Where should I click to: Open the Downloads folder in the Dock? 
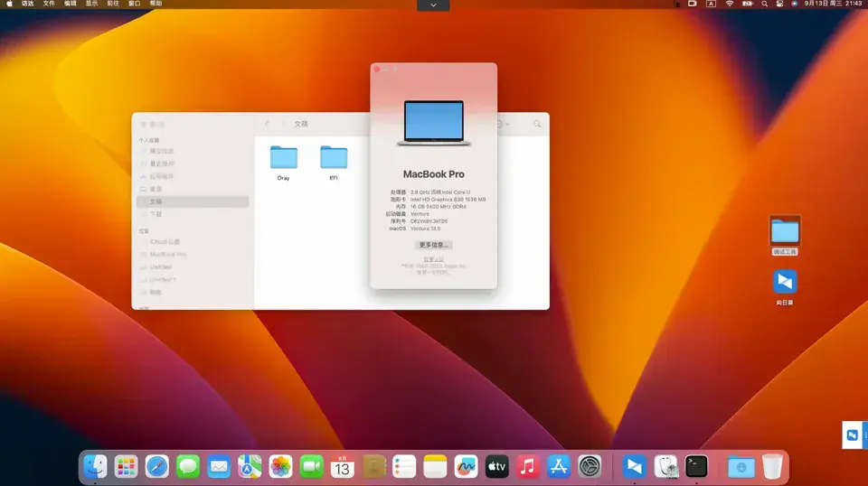click(x=741, y=467)
